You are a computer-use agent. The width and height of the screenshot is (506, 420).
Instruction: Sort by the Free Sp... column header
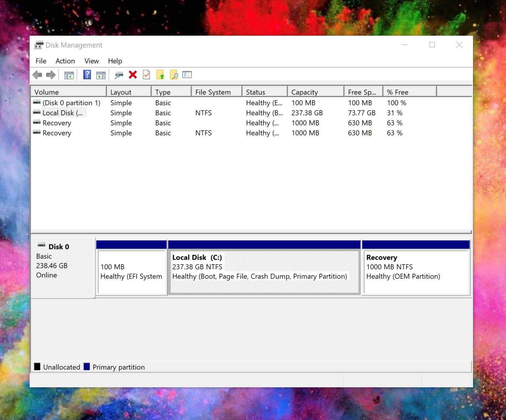(x=364, y=92)
